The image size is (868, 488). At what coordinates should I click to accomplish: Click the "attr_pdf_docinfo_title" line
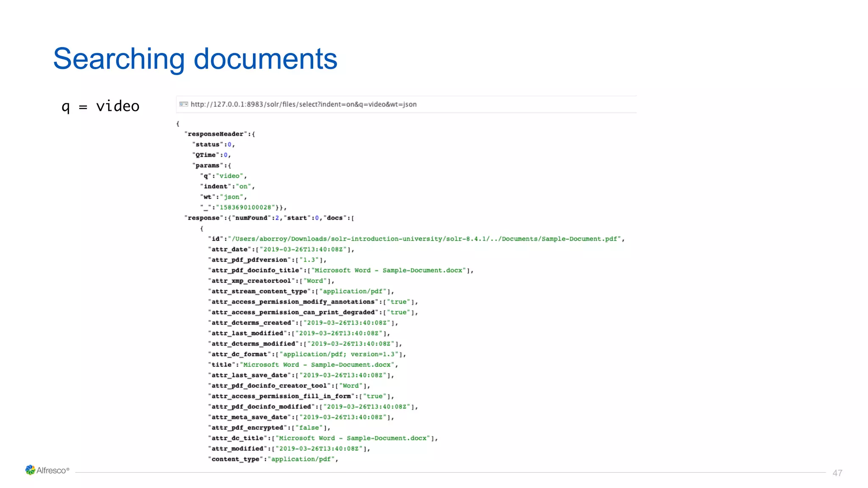point(341,270)
